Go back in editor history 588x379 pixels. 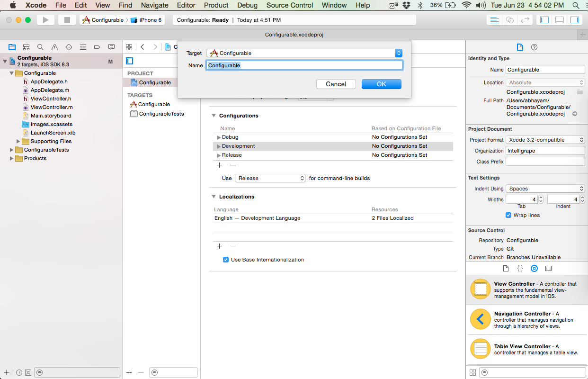point(143,47)
